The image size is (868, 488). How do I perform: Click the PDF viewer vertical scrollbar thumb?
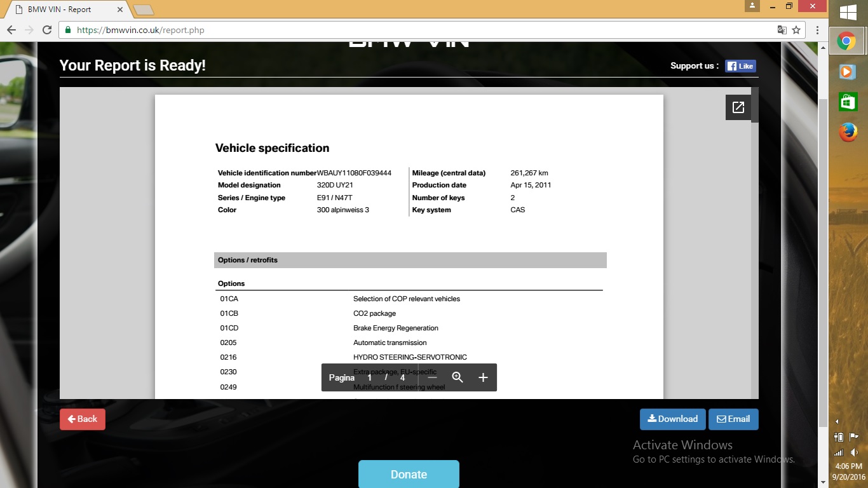[755, 105]
